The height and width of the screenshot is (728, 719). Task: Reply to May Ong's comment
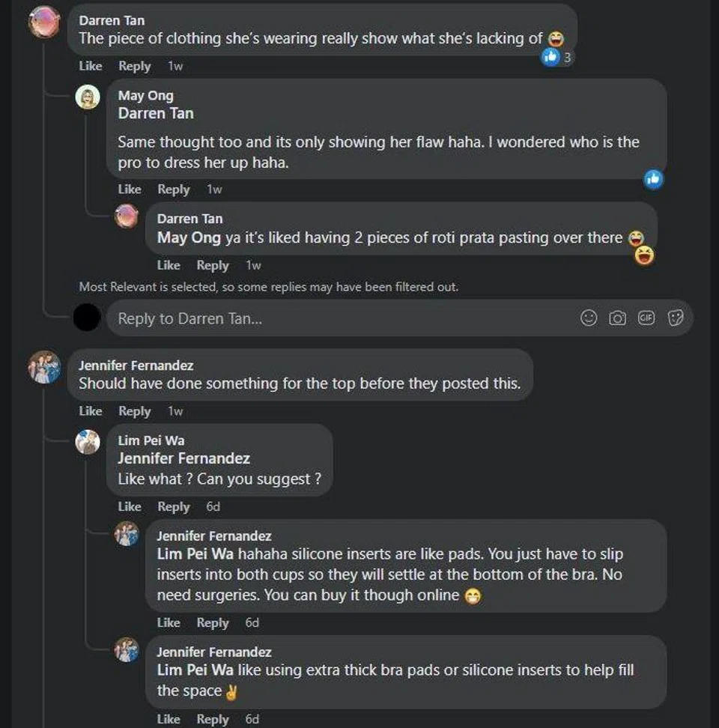[x=173, y=189]
